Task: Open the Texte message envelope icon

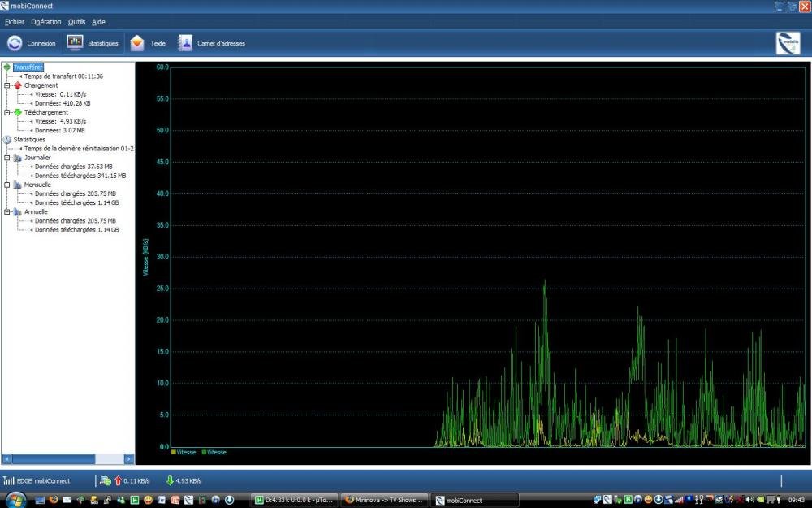Action: [x=137, y=43]
